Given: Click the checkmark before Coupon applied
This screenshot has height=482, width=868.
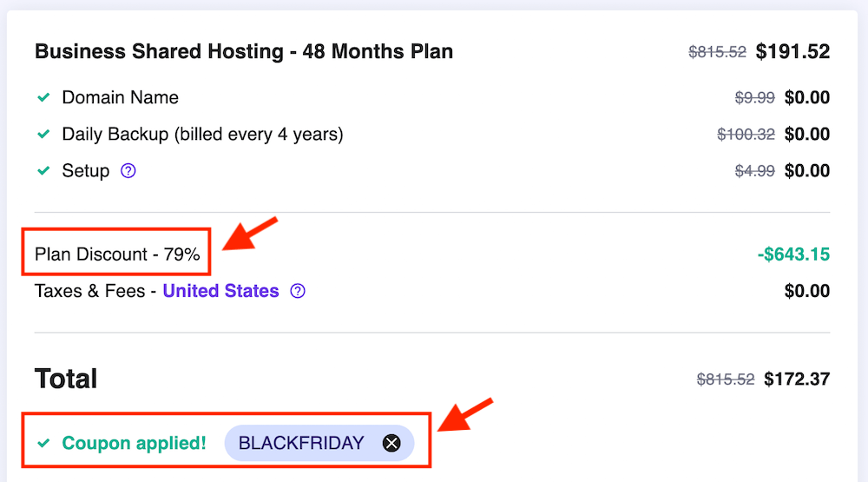Looking at the screenshot, I should (x=43, y=444).
